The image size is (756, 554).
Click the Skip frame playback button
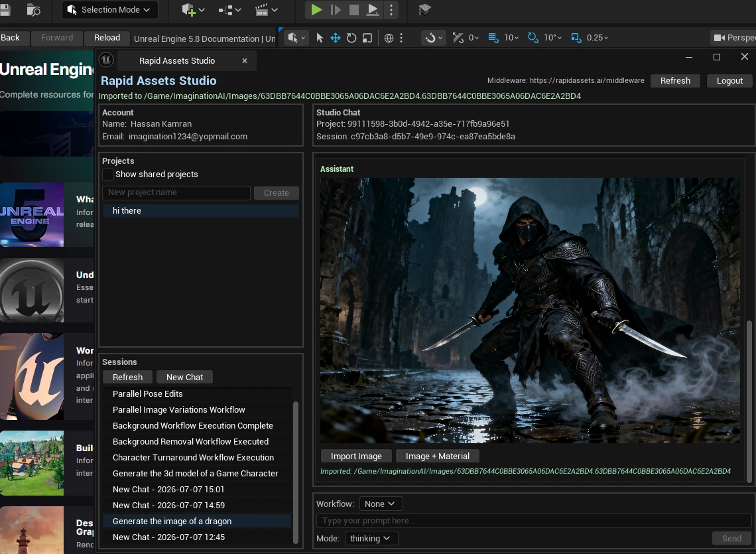(336, 10)
